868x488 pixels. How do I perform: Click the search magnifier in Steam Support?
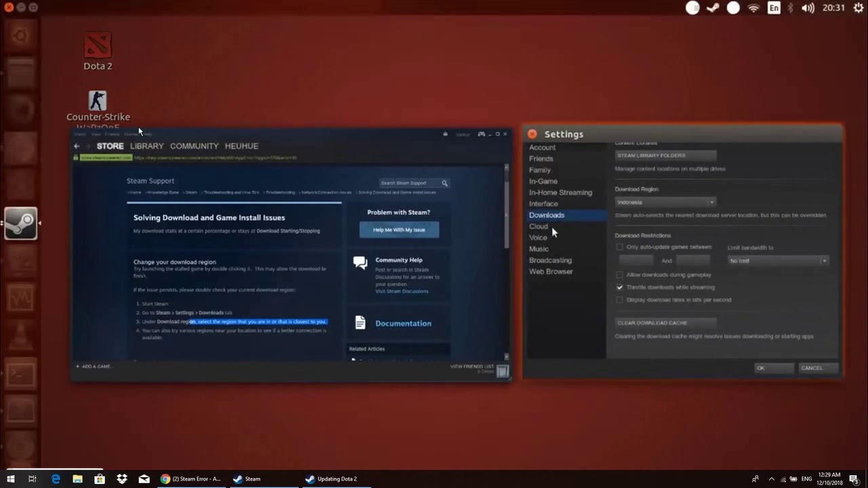444,183
